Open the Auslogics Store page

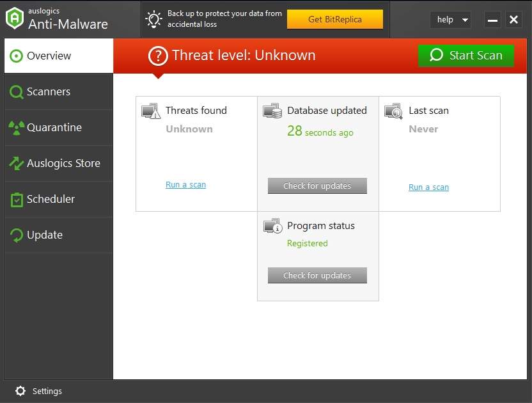[x=59, y=163]
